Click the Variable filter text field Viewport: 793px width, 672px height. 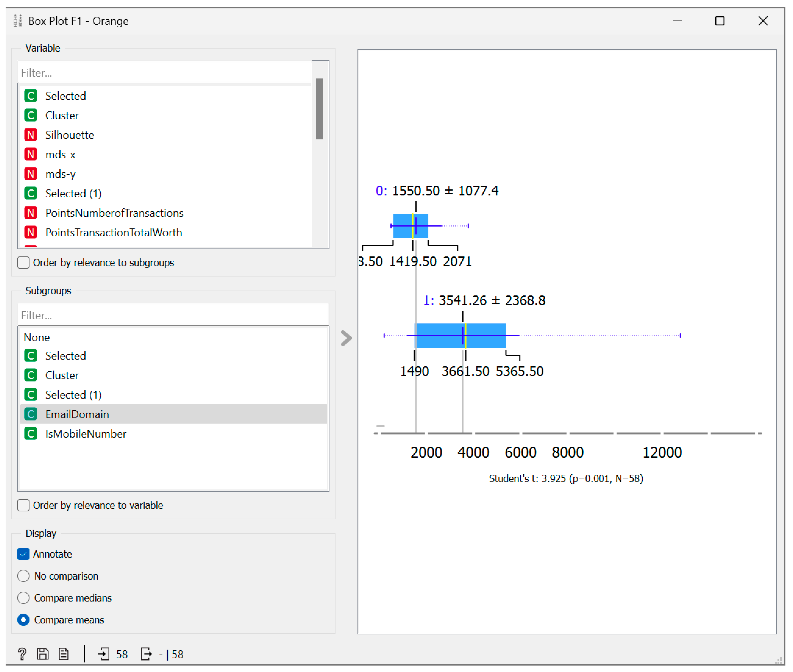(x=164, y=72)
